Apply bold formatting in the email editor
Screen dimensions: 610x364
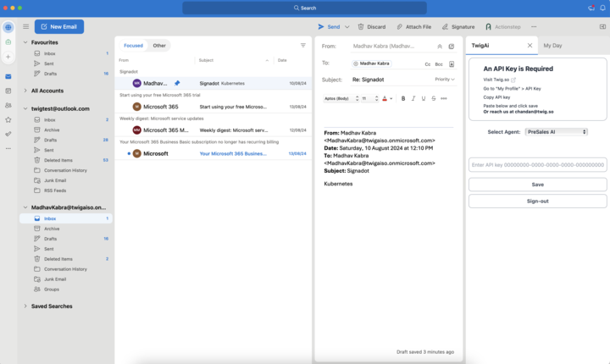pos(403,98)
